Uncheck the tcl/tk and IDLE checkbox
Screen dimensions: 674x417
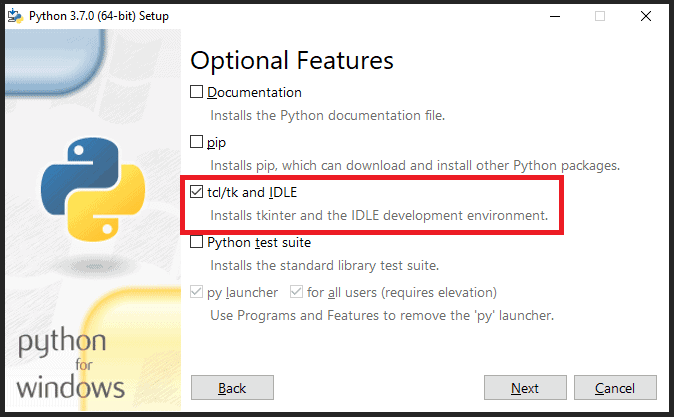[197, 192]
